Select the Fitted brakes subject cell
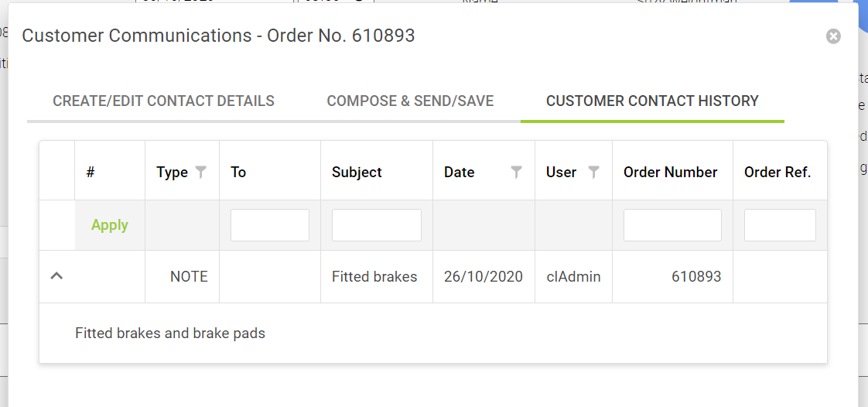 tap(374, 276)
